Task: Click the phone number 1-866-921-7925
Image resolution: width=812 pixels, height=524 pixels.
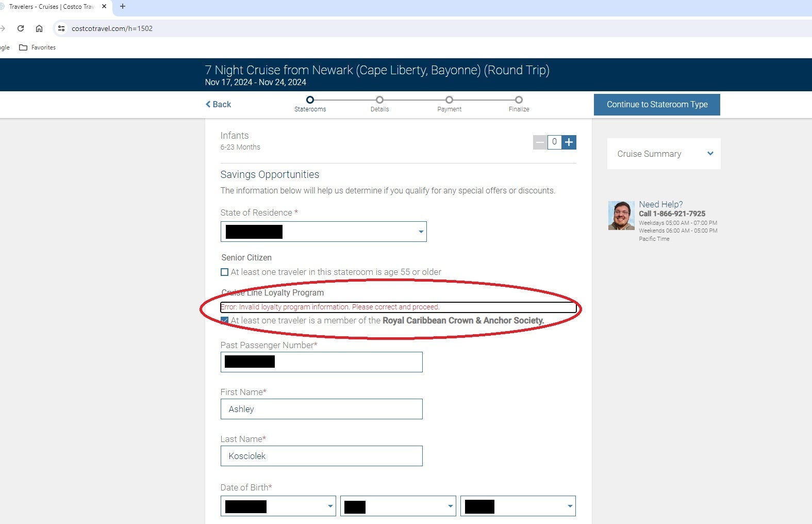Action: [679, 214]
